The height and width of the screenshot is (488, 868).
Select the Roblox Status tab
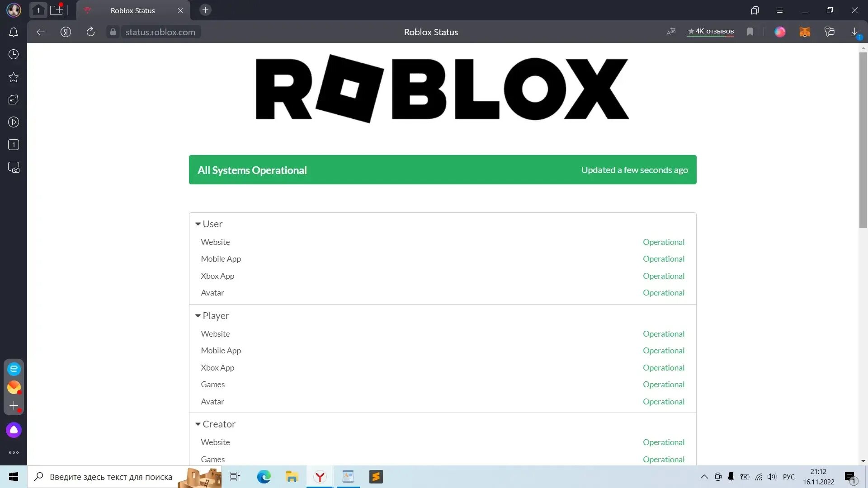point(132,10)
